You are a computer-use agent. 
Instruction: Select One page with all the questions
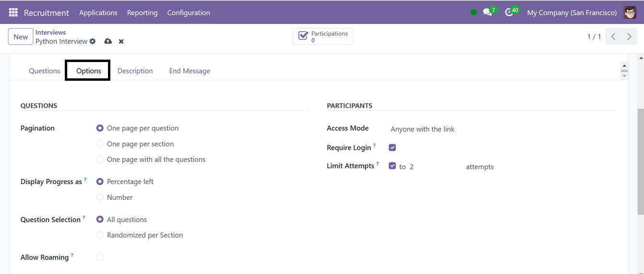100,159
